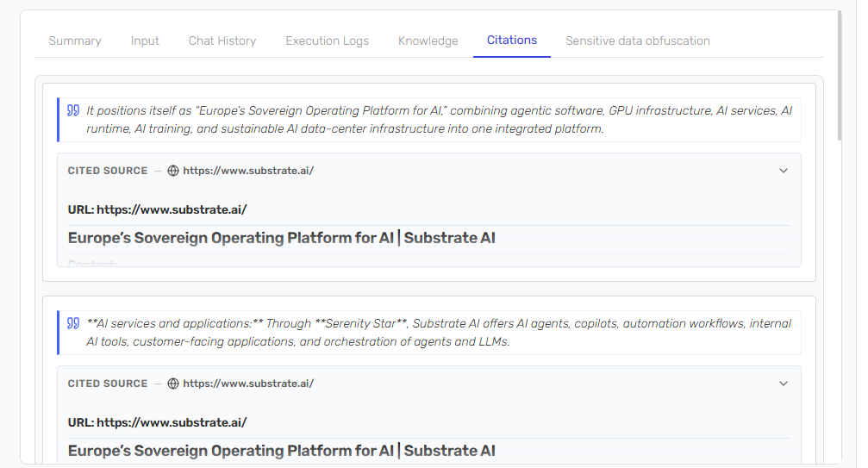Open Sensitive data obfuscation tab
Screen dimensions: 868x468
(x=638, y=41)
